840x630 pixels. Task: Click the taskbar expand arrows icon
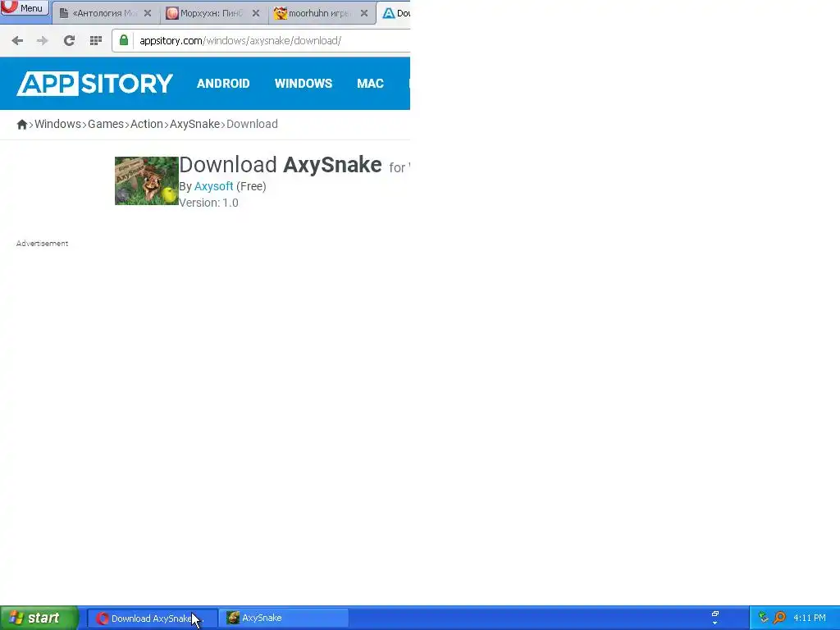(714, 618)
